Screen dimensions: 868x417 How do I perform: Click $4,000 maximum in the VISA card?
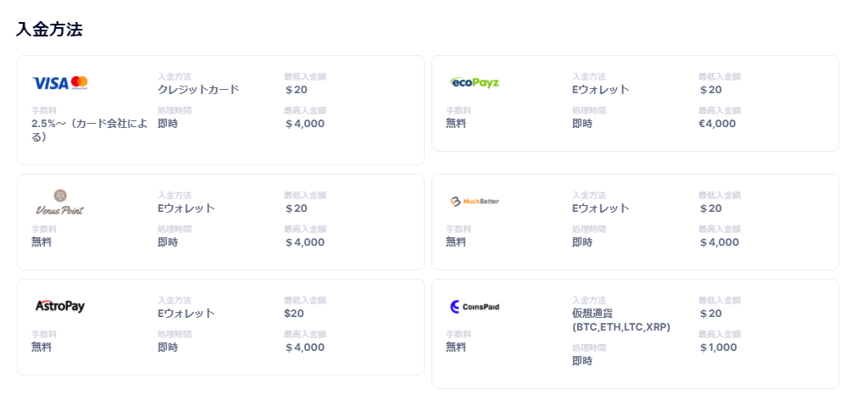click(x=304, y=124)
